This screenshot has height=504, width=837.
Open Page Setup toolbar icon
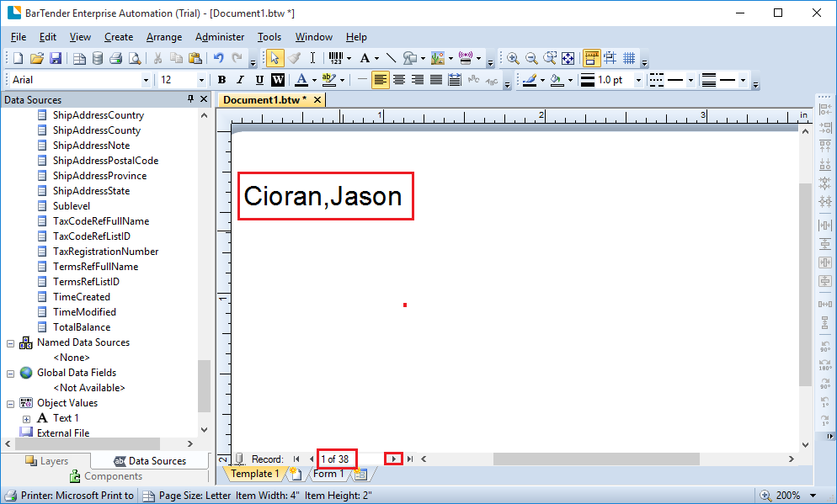(79, 58)
